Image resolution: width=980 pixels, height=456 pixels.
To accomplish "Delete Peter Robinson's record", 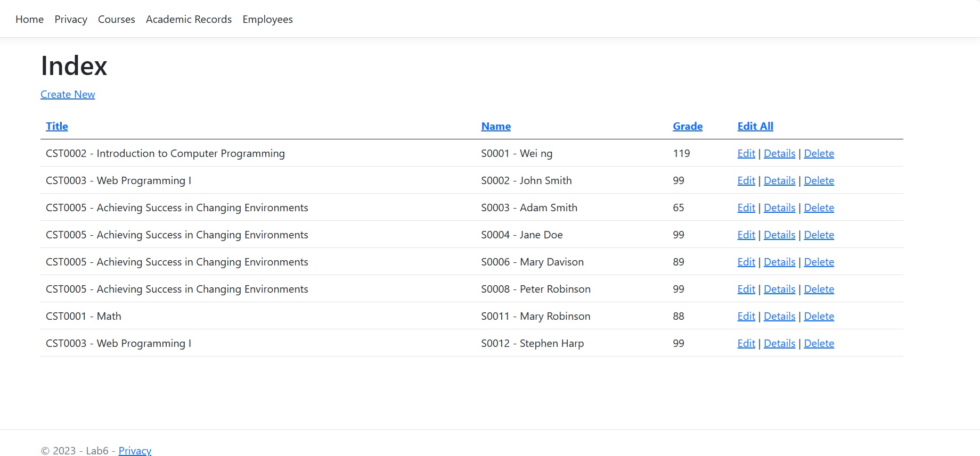I will tap(819, 289).
